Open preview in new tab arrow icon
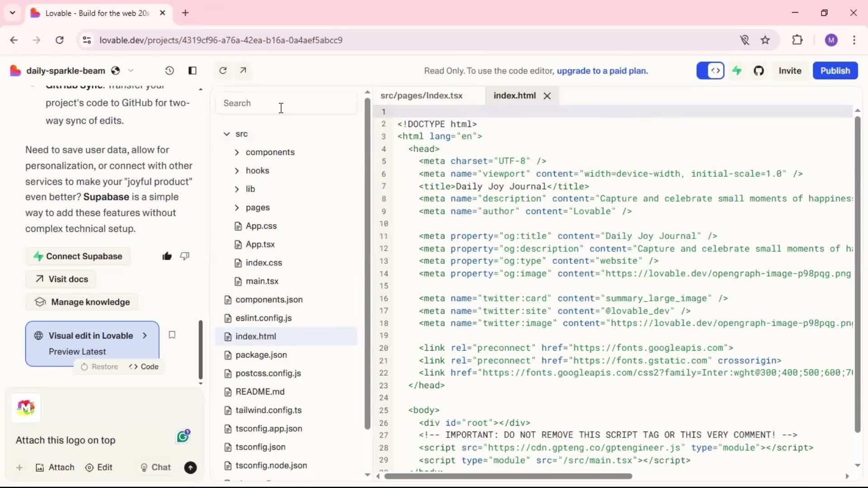Image resolution: width=868 pixels, height=488 pixels. (x=243, y=70)
